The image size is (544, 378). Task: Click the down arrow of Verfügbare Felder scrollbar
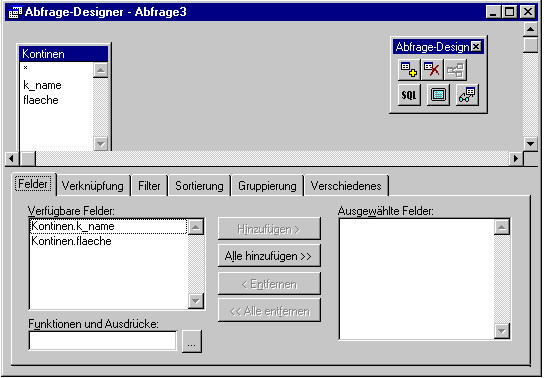[x=196, y=301]
